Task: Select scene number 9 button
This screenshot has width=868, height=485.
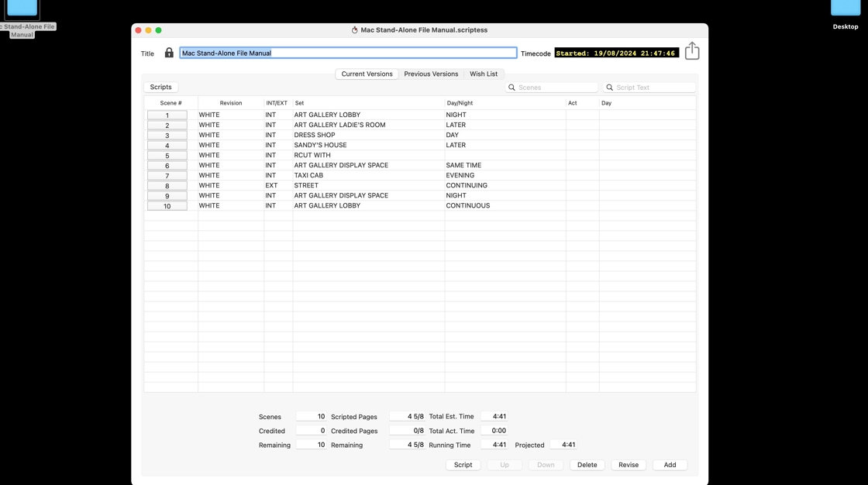Action: coord(167,195)
